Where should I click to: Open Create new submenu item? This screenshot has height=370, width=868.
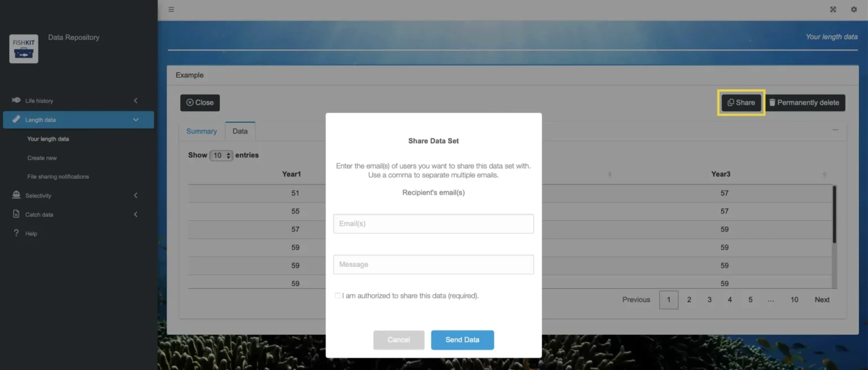coord(42,158)
